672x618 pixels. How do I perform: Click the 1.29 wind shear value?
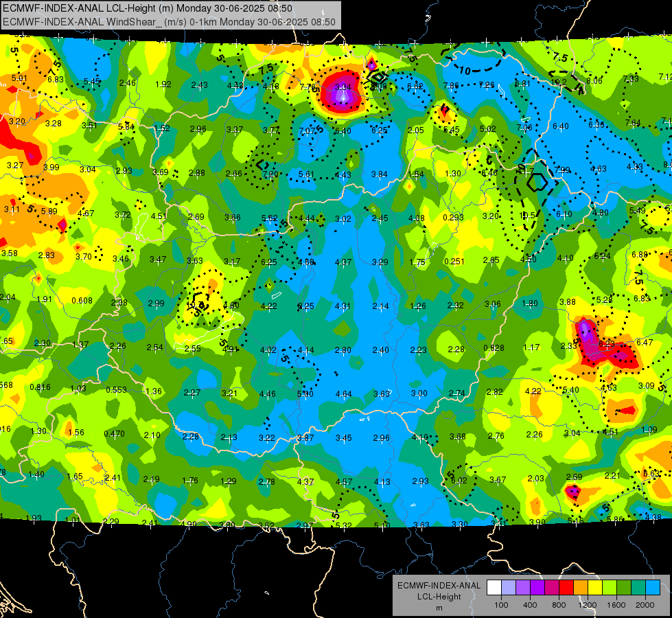229,481
